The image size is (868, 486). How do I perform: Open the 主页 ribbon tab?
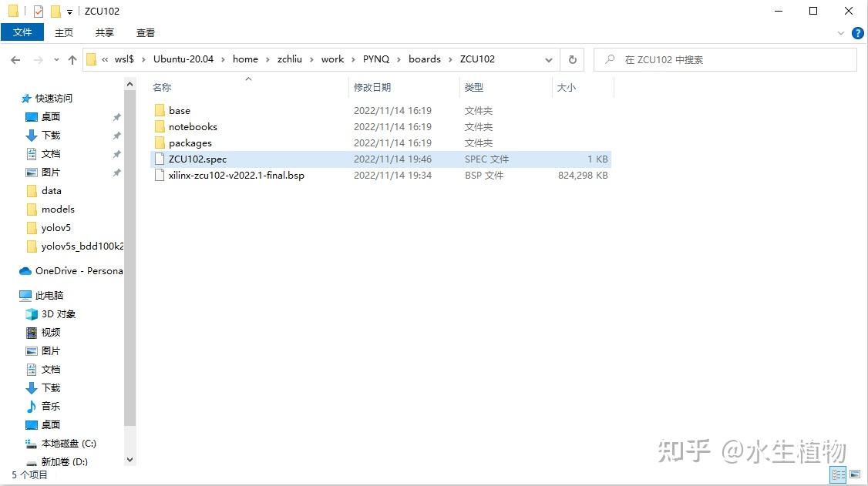click(x=63, y=32)
